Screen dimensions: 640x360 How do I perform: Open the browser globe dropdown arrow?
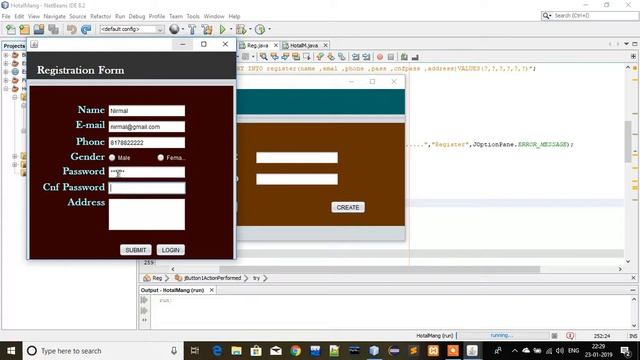pos(182,29)
